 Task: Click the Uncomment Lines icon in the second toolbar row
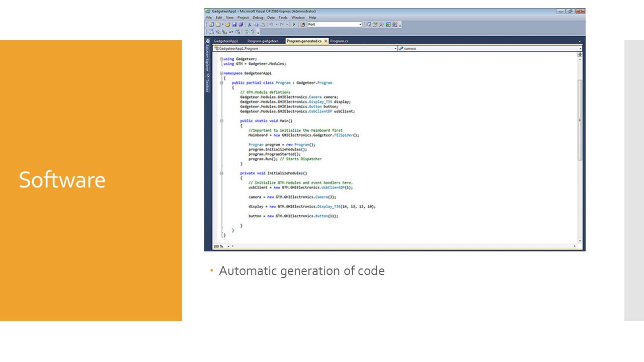click(253, 32)
